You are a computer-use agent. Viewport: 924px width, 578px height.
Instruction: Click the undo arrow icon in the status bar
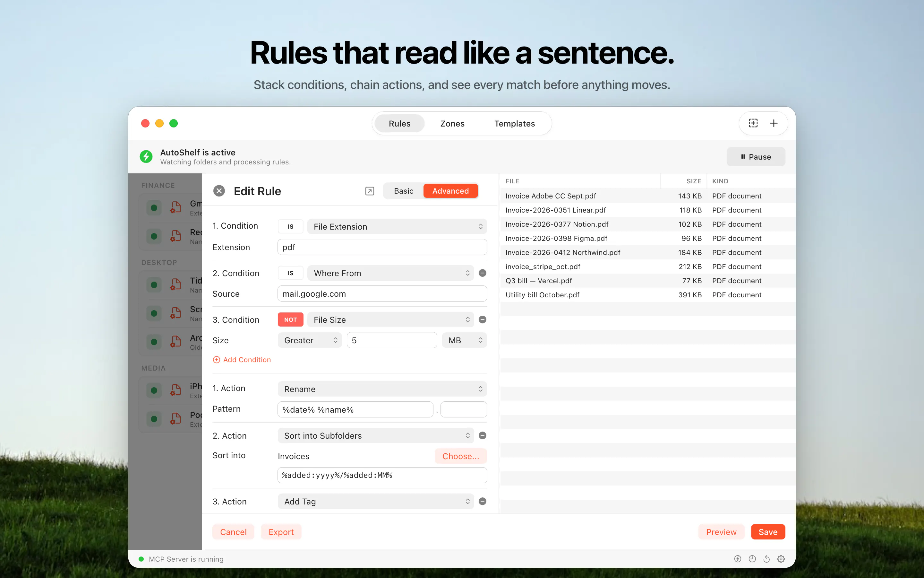766,559
